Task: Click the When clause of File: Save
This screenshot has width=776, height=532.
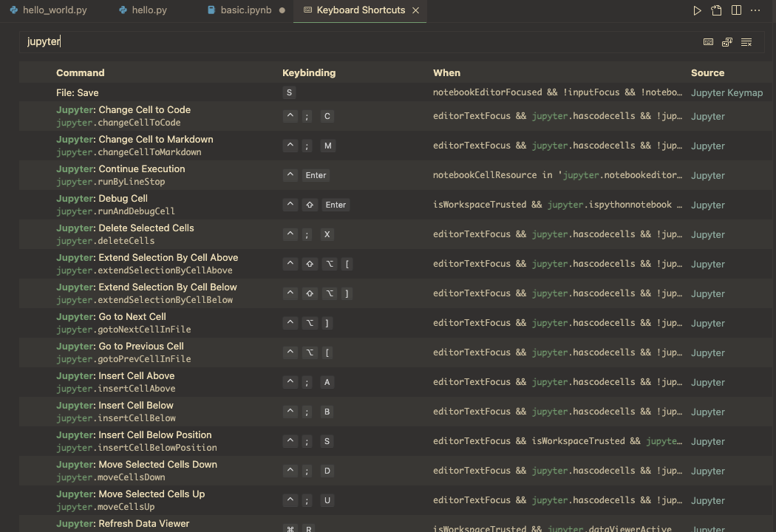Action: [x=557, y=92]
